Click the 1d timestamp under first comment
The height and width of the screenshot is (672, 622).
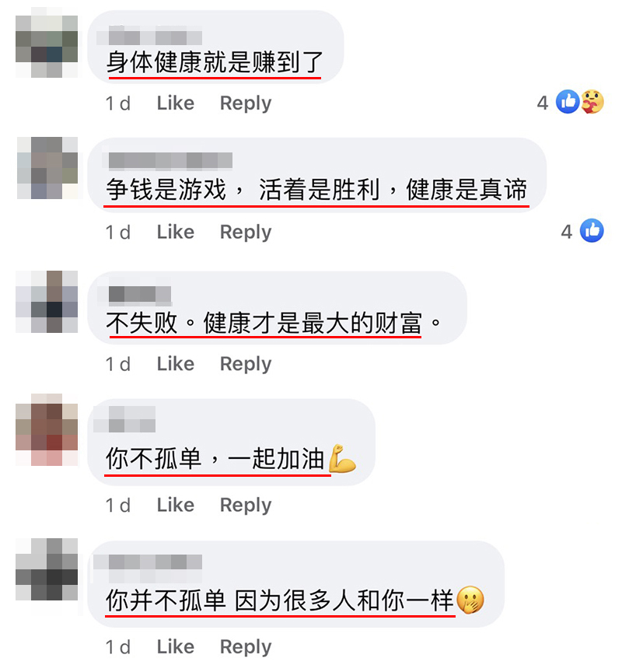point(118,103)
